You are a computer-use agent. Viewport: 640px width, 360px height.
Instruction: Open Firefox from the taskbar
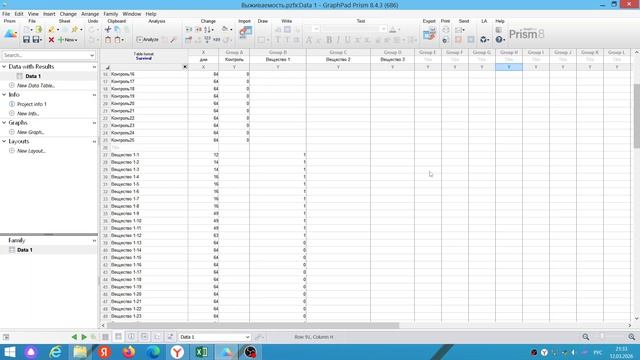pos(129,352)
